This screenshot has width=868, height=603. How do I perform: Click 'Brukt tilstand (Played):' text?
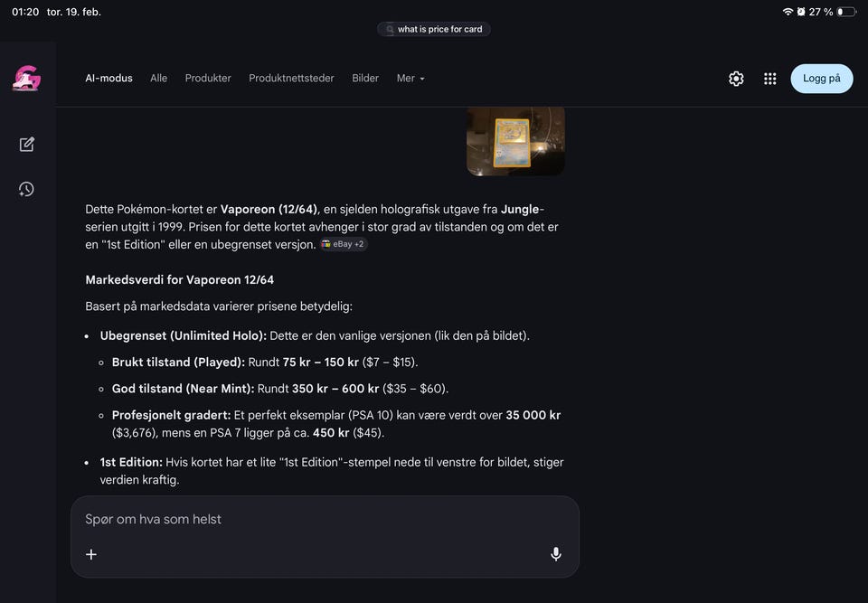178,363
